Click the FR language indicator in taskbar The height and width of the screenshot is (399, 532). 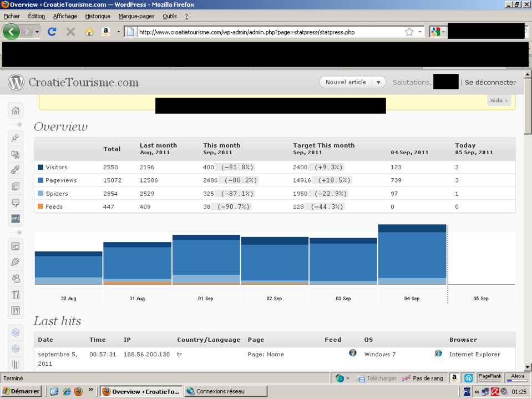pos(467,392)
